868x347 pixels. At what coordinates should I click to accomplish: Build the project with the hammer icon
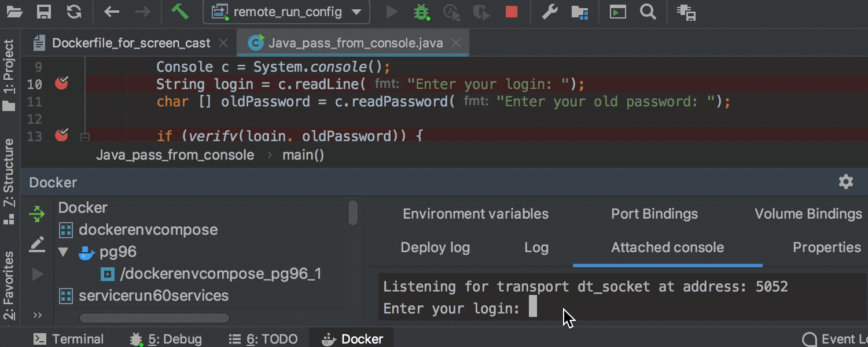180,12
